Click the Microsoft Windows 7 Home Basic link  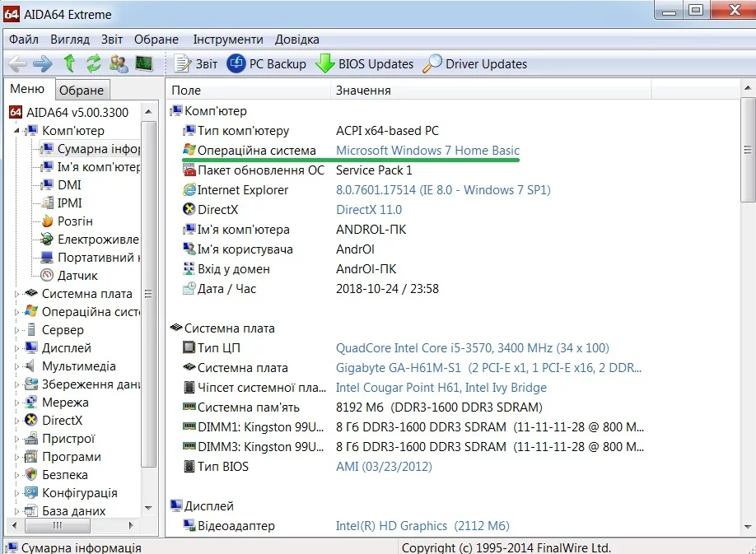point(427,151)
